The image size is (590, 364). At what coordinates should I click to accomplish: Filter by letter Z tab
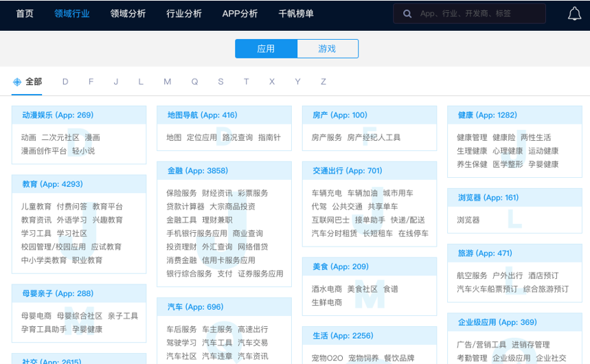(x=324, y=82)
